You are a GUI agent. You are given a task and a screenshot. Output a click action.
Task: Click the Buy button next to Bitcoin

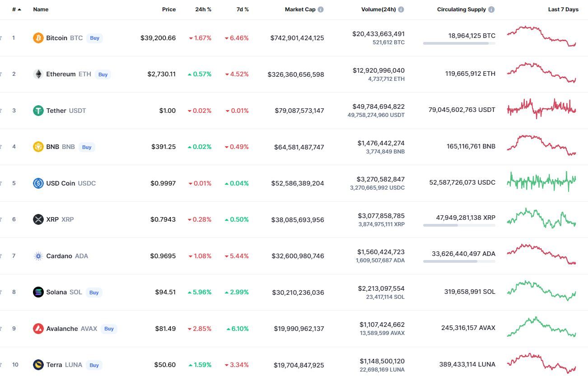pyautogui.click(x=94, y=38)
